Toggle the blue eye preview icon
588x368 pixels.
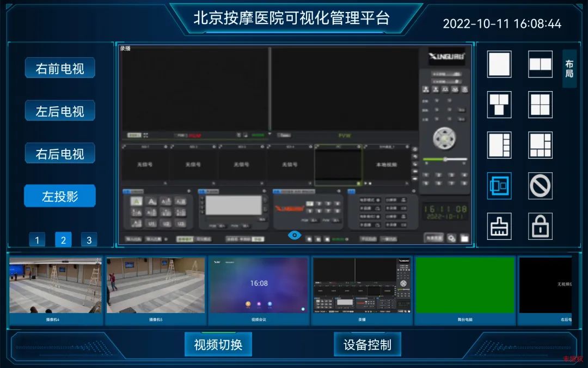(295, 236)
